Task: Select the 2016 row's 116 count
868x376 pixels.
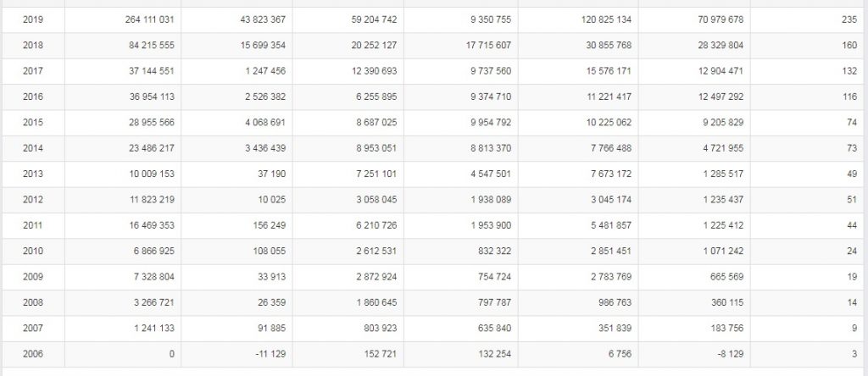Action: coord(850,97)
